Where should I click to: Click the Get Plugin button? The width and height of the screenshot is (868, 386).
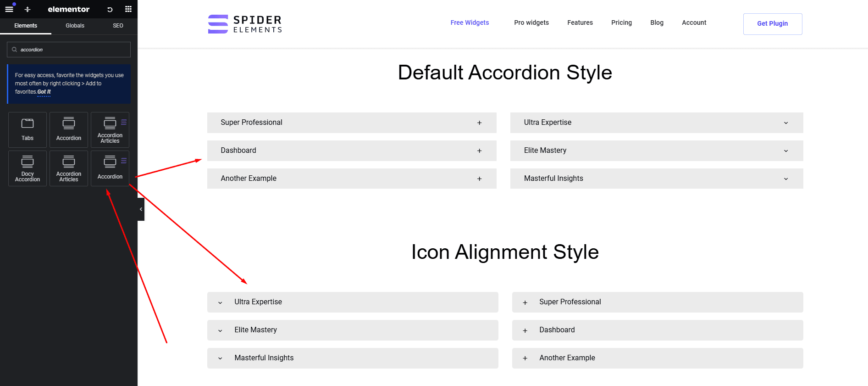772,24
